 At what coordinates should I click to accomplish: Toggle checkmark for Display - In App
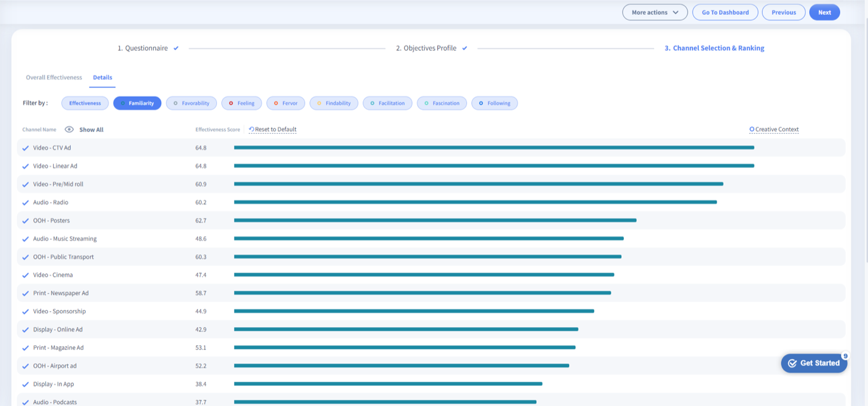[x=25, y=384]
